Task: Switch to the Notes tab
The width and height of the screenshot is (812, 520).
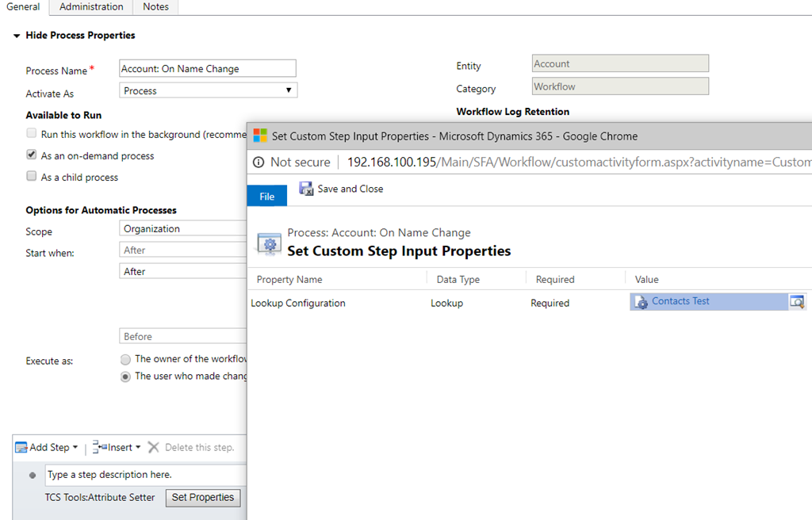Action: 156,7
